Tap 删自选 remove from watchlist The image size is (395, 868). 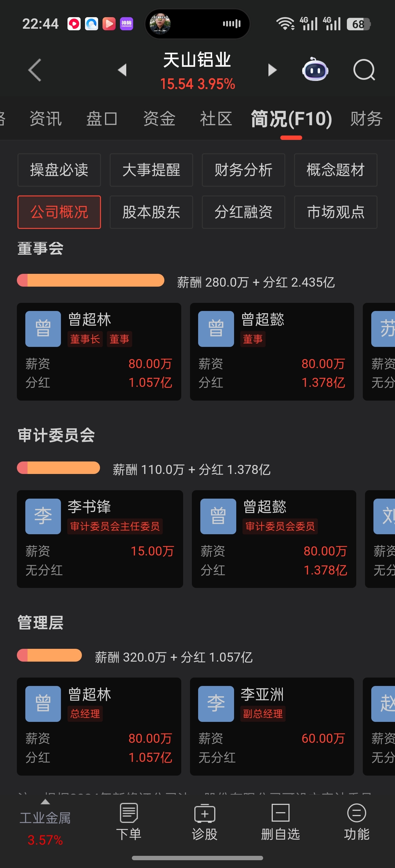280,821
